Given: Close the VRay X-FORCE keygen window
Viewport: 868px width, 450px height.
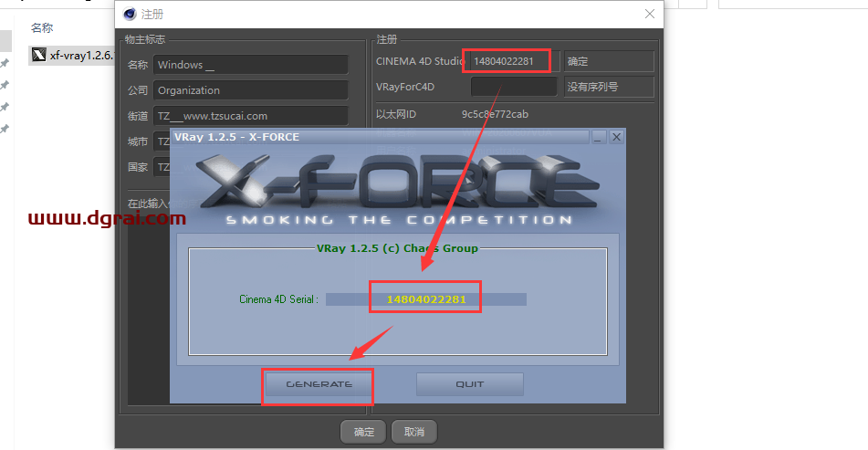Looking at the screenshot, I should click(616, 137).
